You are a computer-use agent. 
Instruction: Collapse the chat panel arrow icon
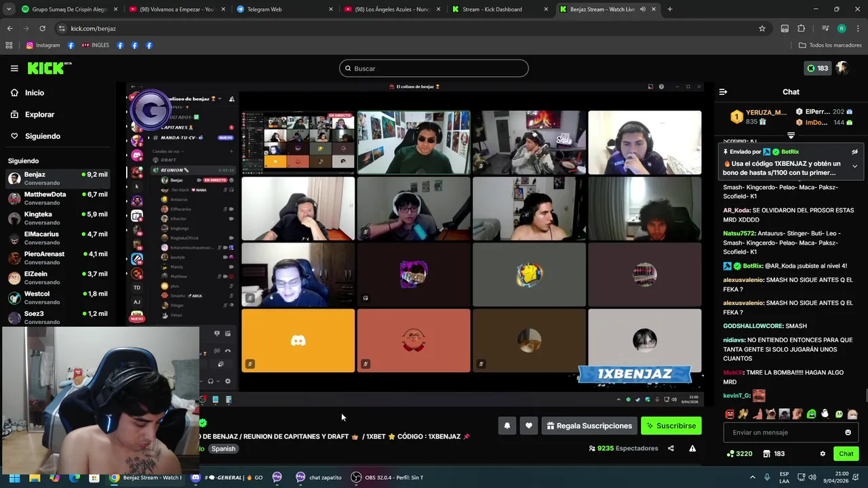point(723,91)
